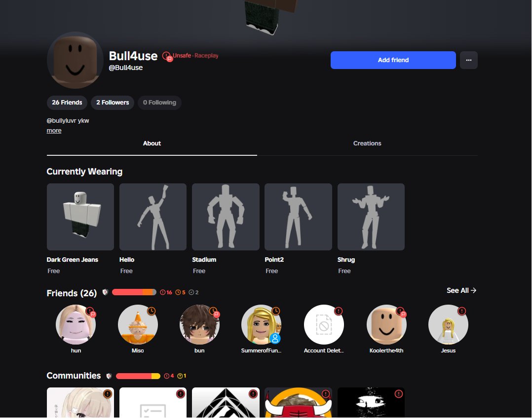532x418 pixels.
Task: Open the Hello emote thumbnail
Action: pyautogui.click(x=153, y=217)
